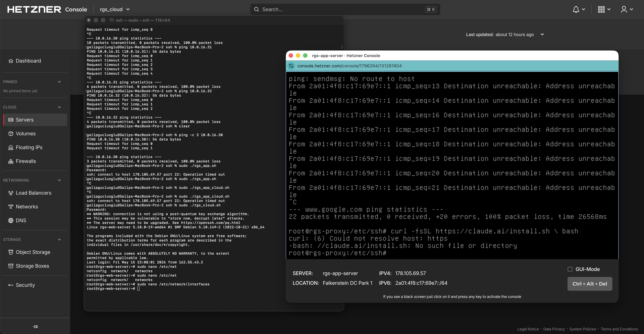Open the Terms and Conditions link
Screen dimensions: 644x334
(619, 329)
